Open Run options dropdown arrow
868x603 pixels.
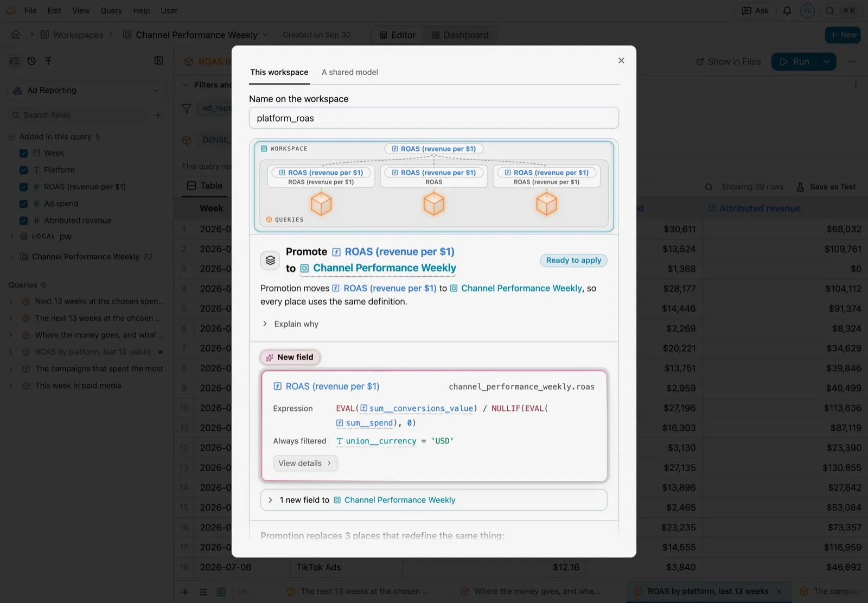point(827,61)
